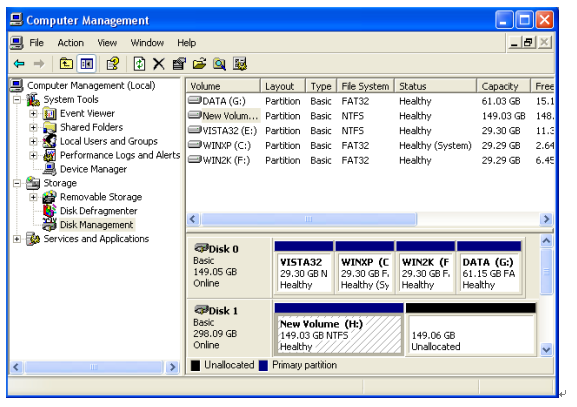Open the View menu

click(x=107, y=43)
